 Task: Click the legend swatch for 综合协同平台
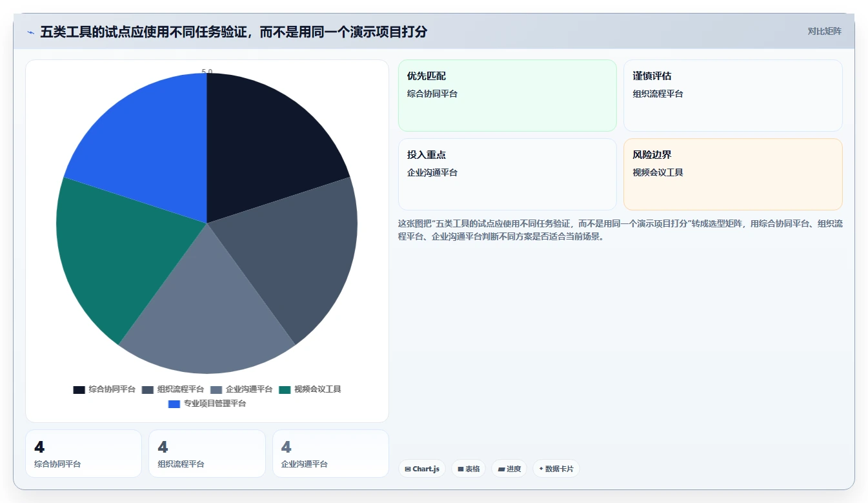click(x=79, y=389)
